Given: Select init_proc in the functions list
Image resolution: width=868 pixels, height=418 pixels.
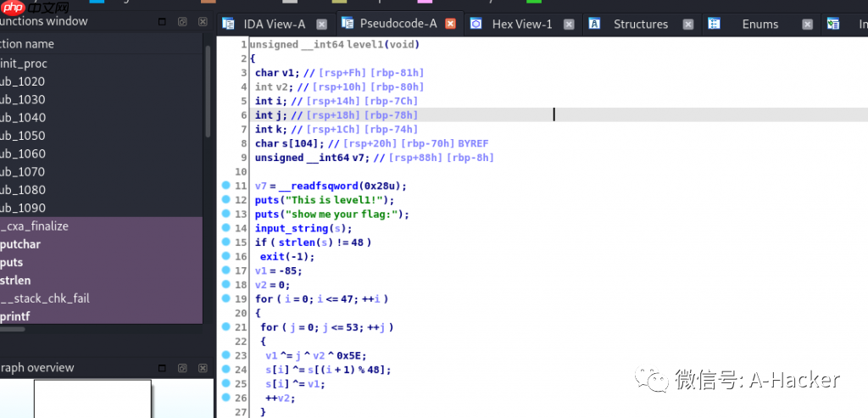Looking at the screenshot, I should coord(102,64).
